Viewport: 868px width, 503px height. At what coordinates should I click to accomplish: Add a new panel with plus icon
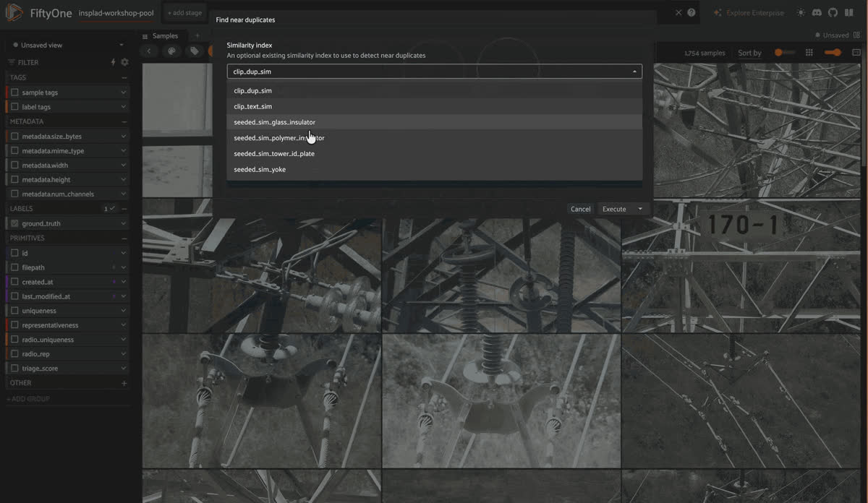[x=197, y=35]
